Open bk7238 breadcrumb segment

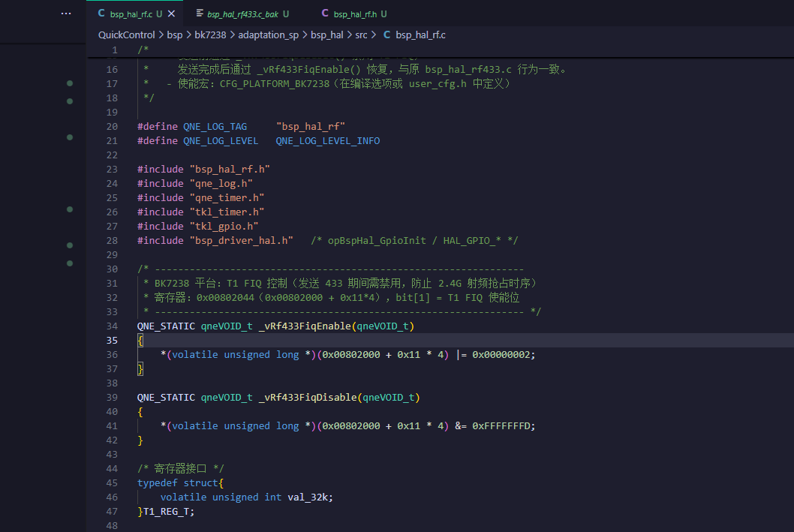click(210, 35)
